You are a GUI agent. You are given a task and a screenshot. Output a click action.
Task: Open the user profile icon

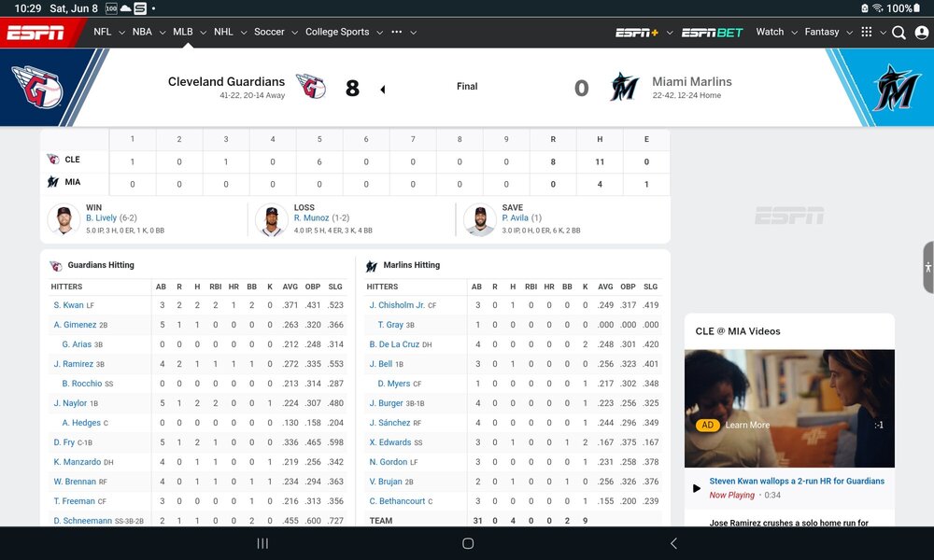coord(922,33)
